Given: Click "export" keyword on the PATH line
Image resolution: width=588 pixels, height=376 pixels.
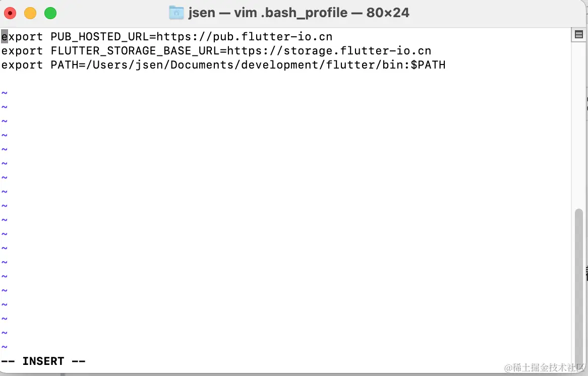Looking at the screenshot, I should click(x=22, y=65).
